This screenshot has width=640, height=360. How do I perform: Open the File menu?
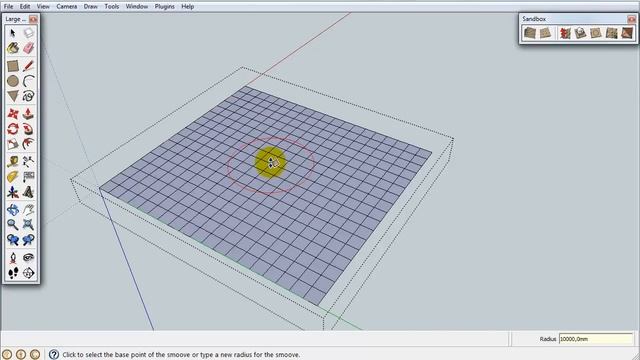coord(8,7)
